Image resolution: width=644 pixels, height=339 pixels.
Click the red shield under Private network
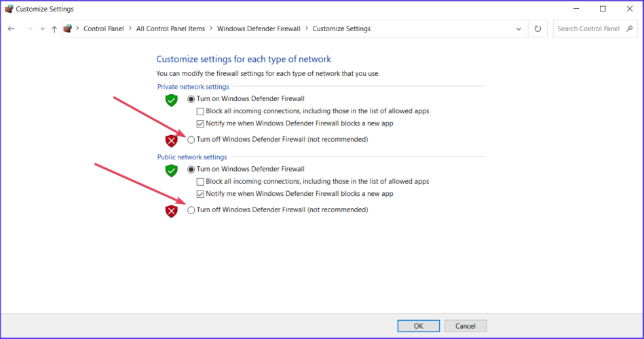pyautogui.click(x=171, y=141)
